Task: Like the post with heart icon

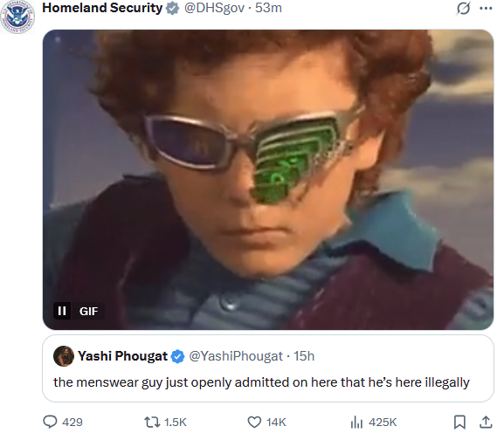Action: (x=254, y=422)
